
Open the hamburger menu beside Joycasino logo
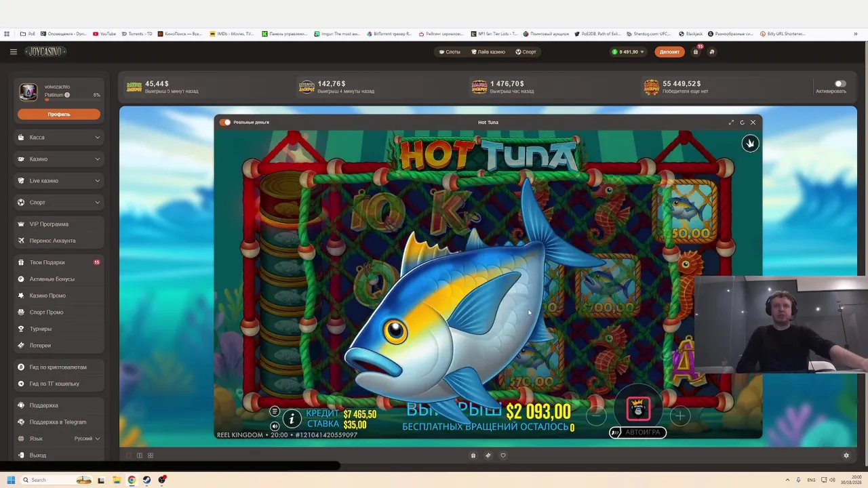pos(13,52)
